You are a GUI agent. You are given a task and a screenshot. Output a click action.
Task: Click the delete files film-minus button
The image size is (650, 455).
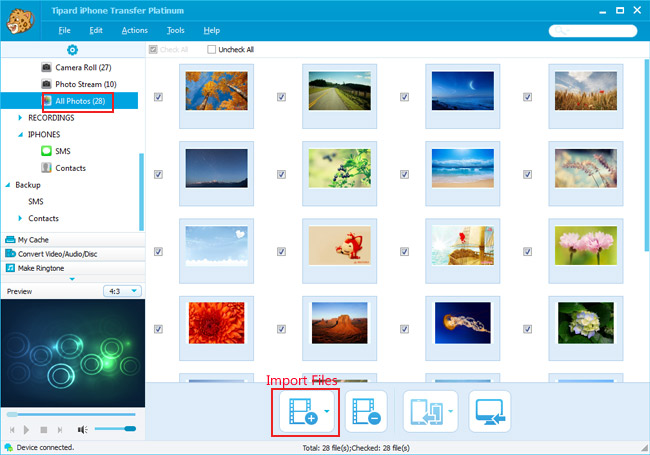click(x=366, y=411)
